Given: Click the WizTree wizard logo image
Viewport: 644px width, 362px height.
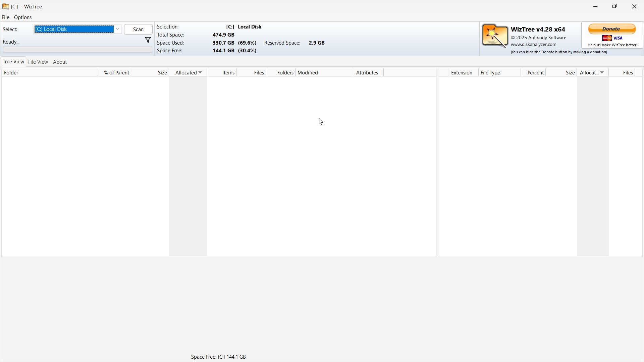Looking at the screenshot, I should click(495, 36).
